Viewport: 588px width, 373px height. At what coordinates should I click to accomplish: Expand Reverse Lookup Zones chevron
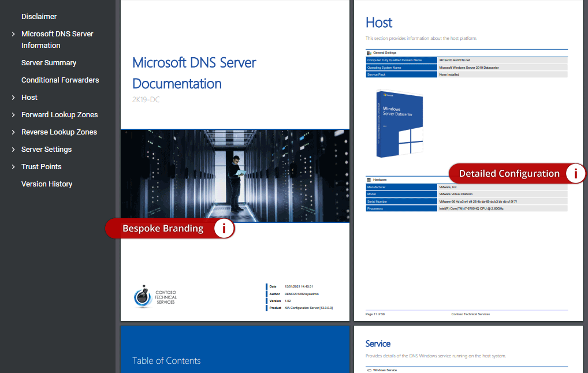point(13,132)
